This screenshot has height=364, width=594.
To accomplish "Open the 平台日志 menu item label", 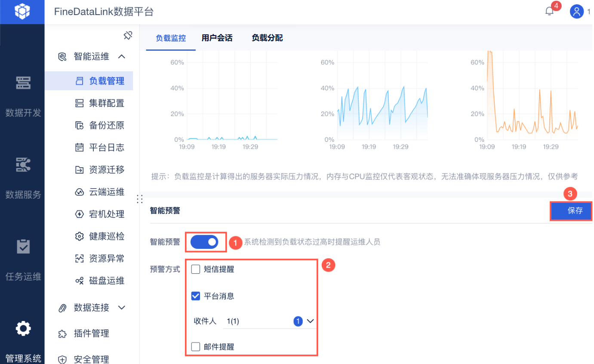I will 107,147.
